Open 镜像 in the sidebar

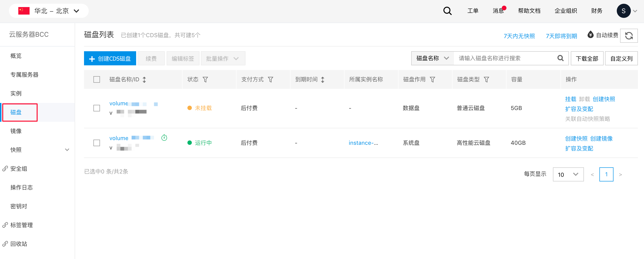16,131
